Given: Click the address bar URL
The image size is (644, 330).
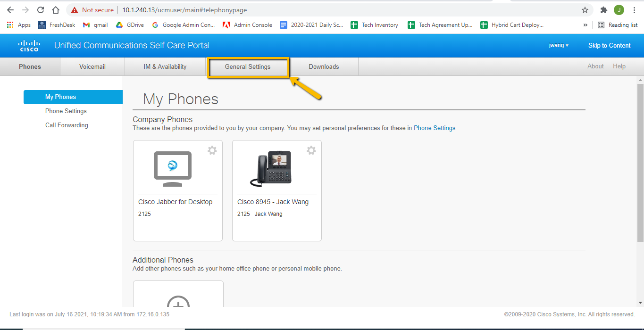Looking at the screenshot, I should 184,10.
